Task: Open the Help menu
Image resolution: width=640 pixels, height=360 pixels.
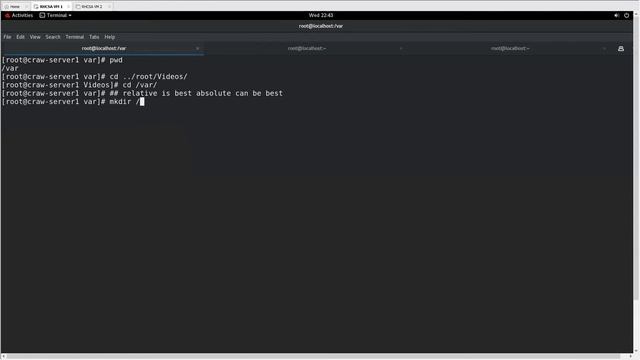Action: (x=110, y=37)
